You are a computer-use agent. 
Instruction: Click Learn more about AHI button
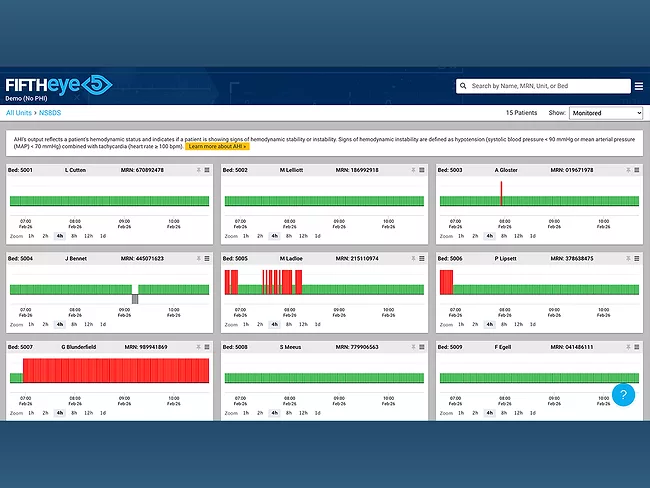click(x=217, y=146)
